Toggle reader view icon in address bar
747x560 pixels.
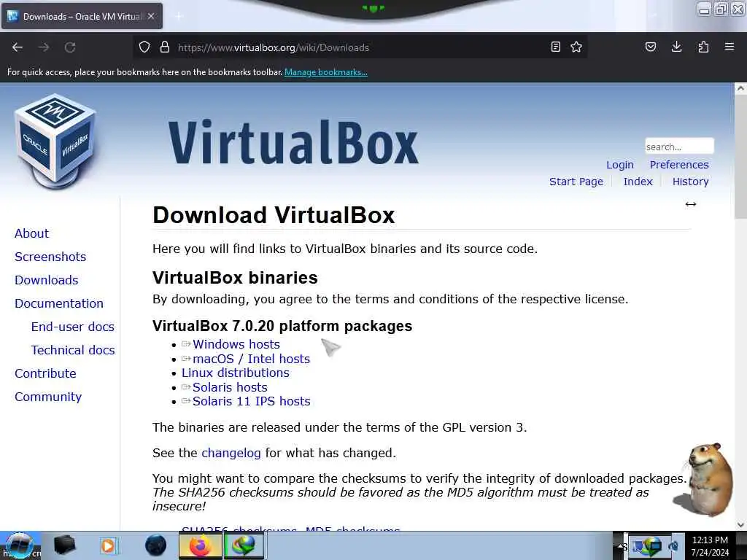(x=555, y=47)
